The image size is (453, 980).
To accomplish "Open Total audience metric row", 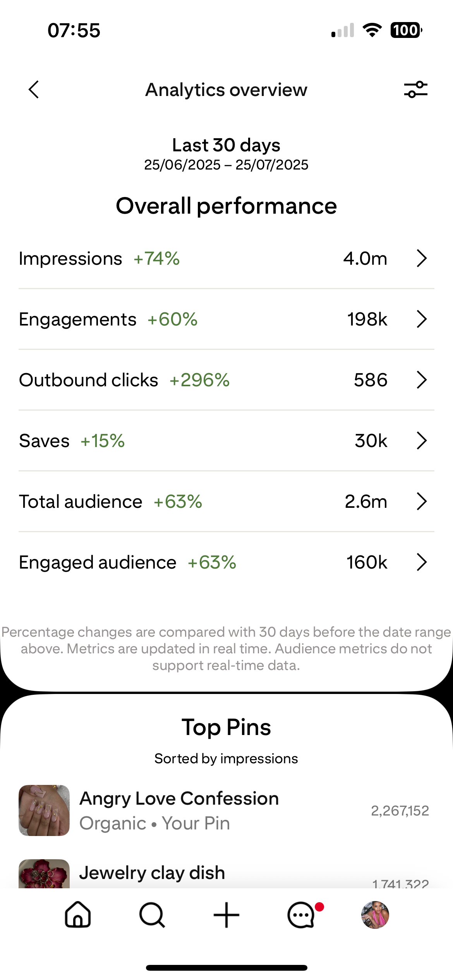I will [226, 502].
